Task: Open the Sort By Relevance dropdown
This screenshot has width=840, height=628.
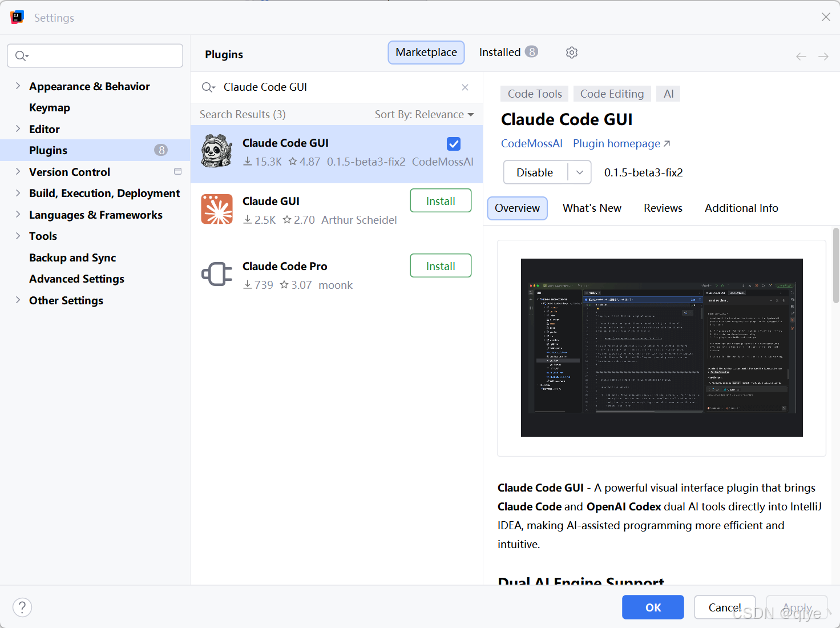Action: click(x=425, y=115)
